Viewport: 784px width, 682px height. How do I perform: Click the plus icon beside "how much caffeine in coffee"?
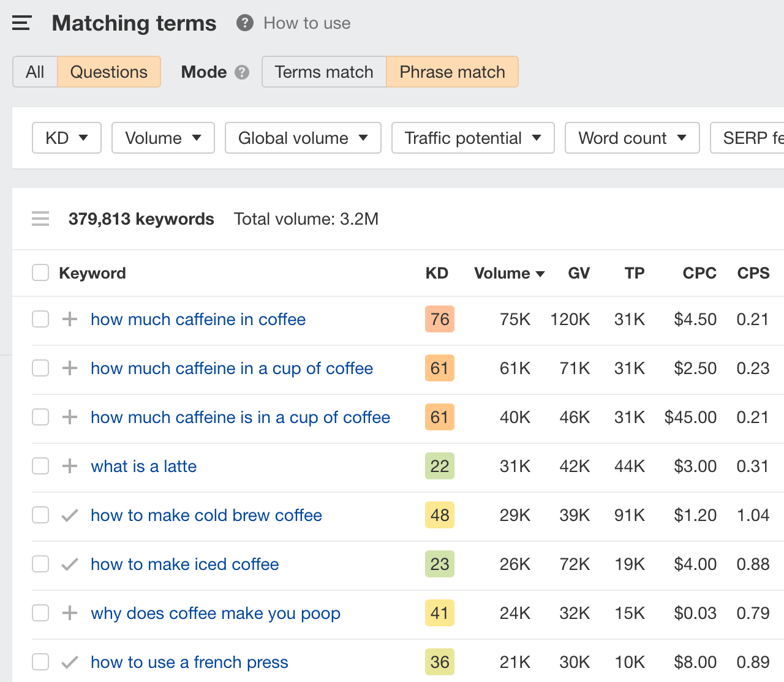69,319
